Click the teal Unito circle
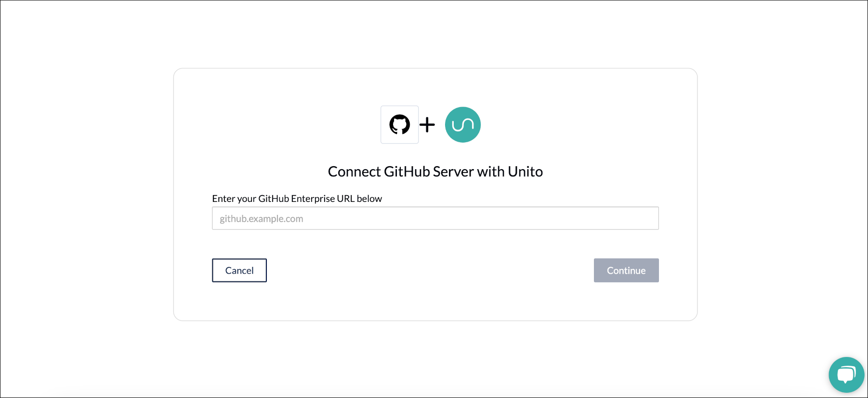This screenshot has width=868, height=398. coord(462,124)
